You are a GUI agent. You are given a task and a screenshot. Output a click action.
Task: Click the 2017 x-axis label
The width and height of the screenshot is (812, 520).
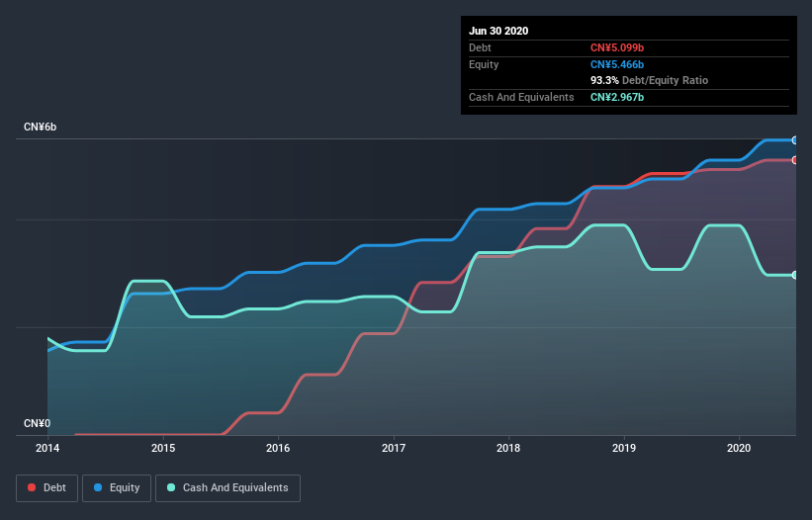[x=394, y=448]
